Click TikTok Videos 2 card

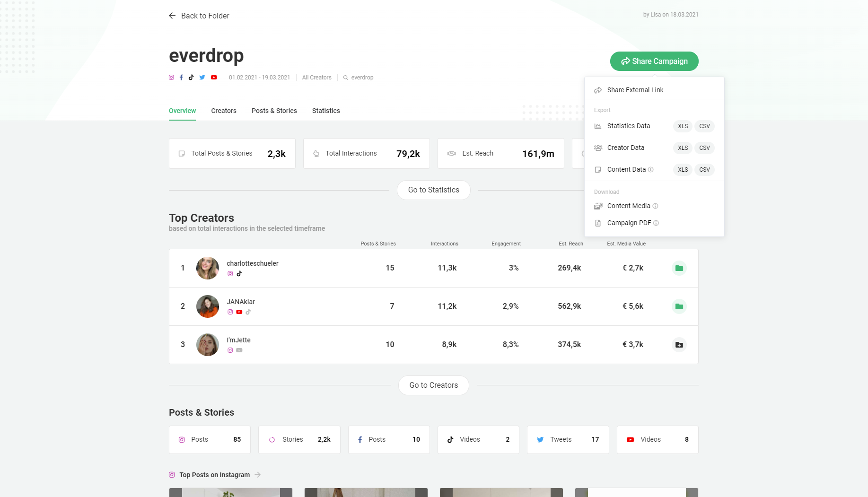click(x=478, y=440)
